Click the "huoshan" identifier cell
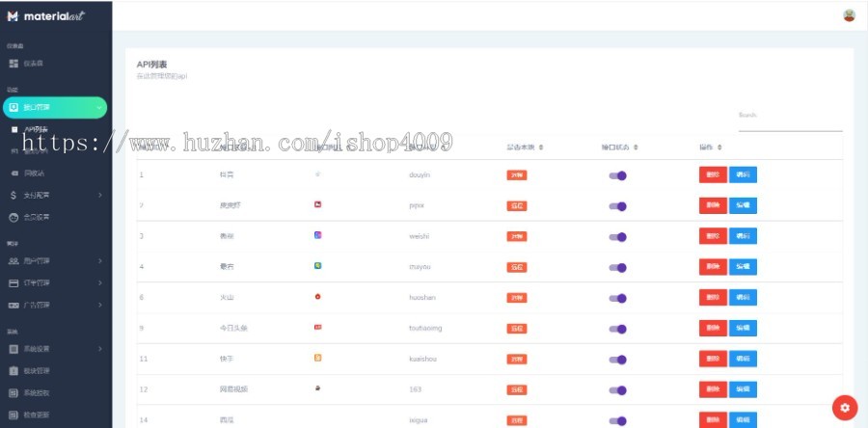The image size is (868, 428). coord(421,298)
